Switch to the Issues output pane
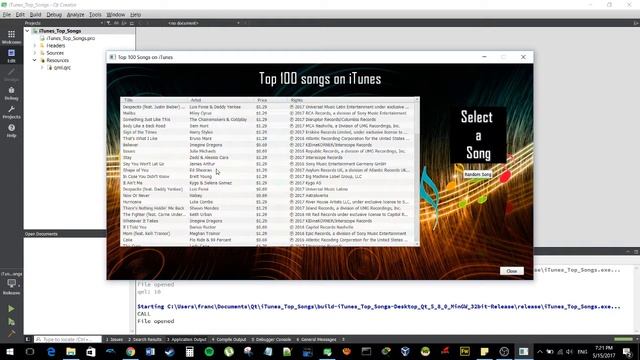Screen dimensions: 640x360 point(114,339)
